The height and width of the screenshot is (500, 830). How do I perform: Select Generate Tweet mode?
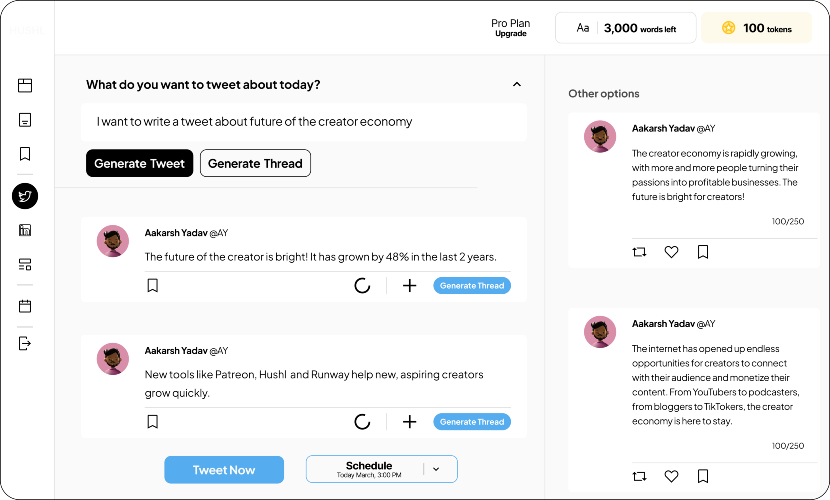[x=140, y=163]
